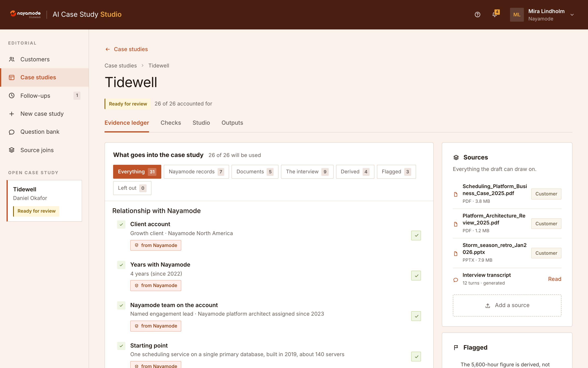Click the shield icon on Client account source tag

pyautogui.click(x=137, y=245)
